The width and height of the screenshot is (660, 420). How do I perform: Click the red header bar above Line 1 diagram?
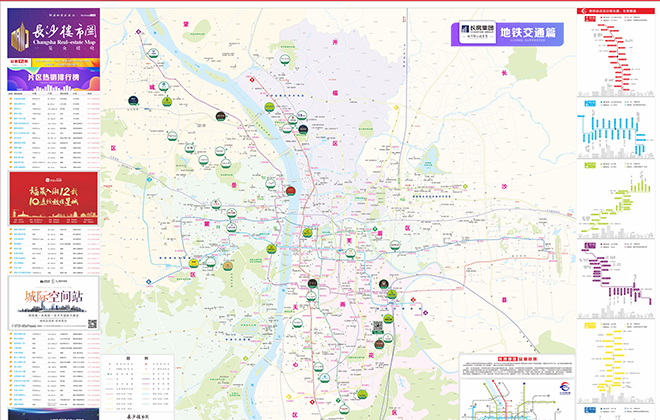pyautogui.click(x=615, y=11)
